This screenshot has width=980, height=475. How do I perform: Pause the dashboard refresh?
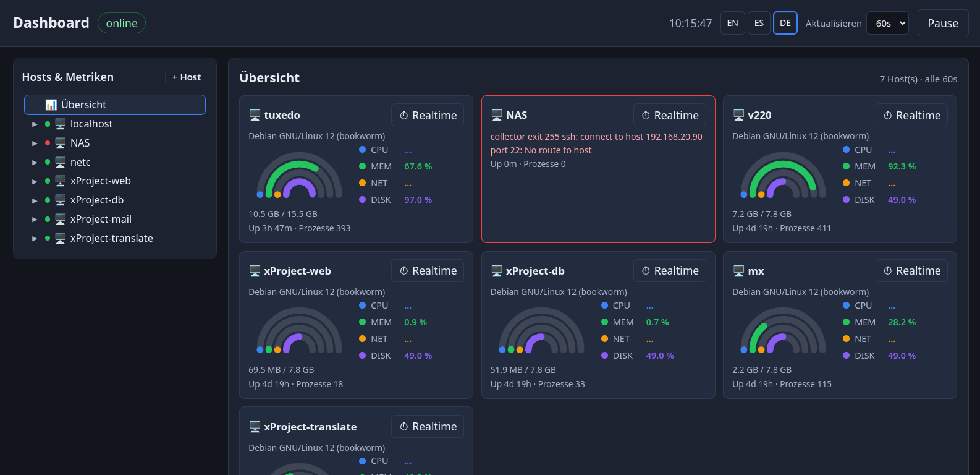pyautogui.click(x=943, y=23)
